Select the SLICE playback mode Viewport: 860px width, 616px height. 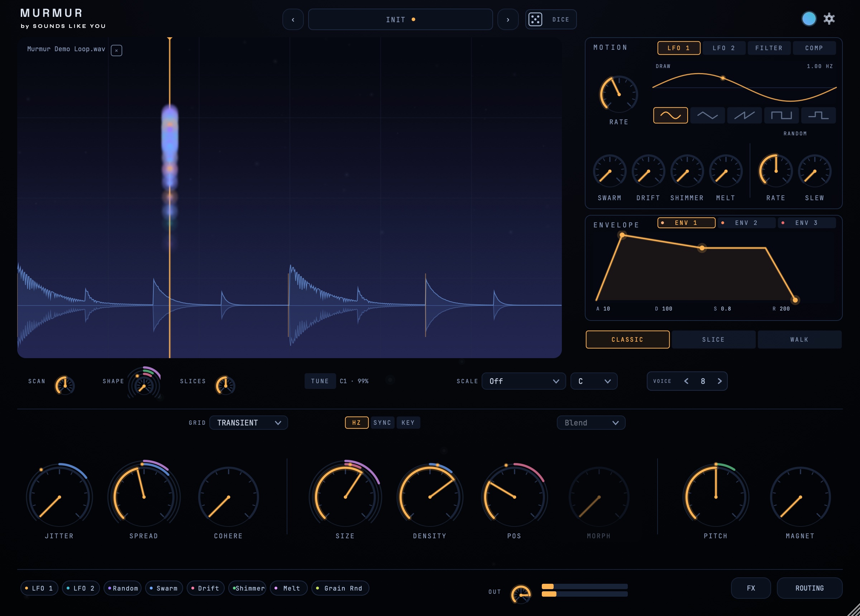pos(713,339)
